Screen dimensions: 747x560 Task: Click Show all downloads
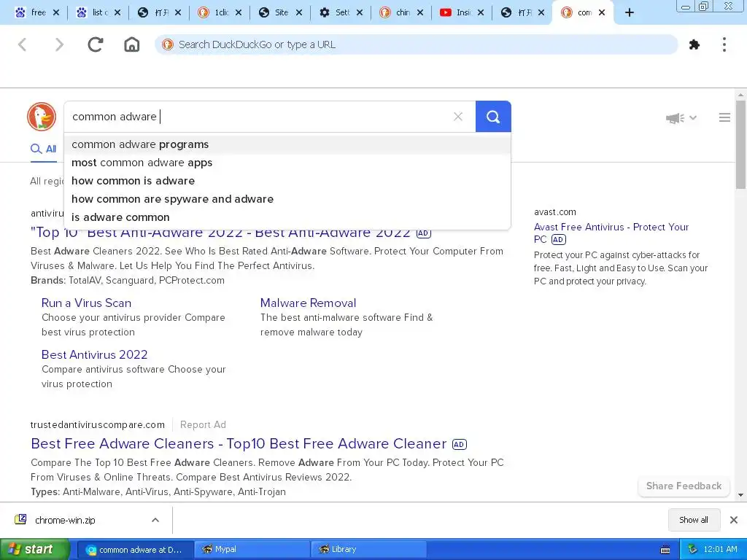click(x=694, y=520)
